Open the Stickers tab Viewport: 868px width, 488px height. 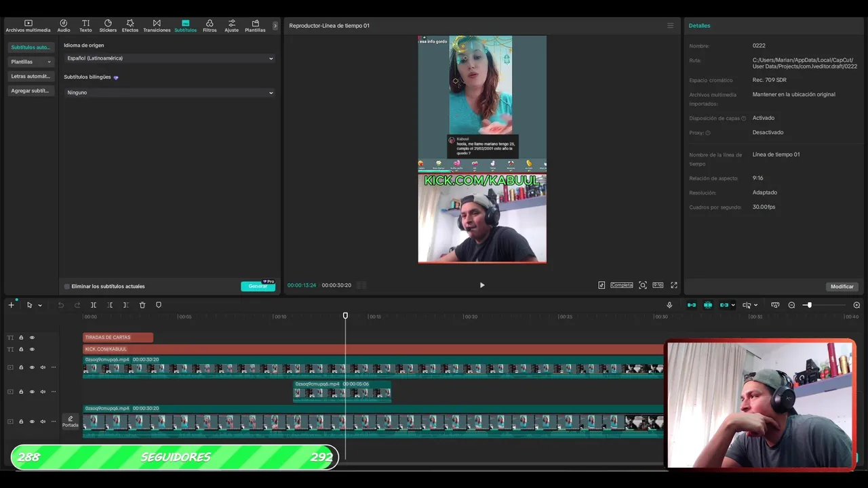tap(108, 26)
